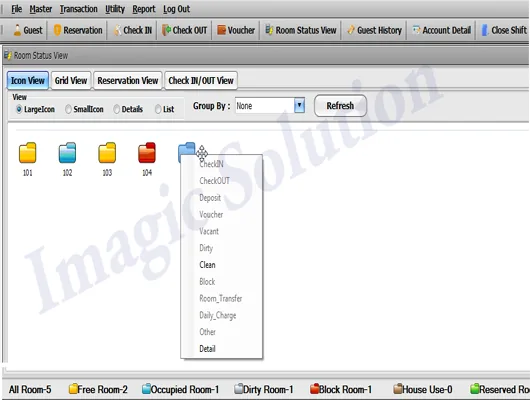
Task: Click the Dirty Room-1 status icon
Action: tap(239, 389)
